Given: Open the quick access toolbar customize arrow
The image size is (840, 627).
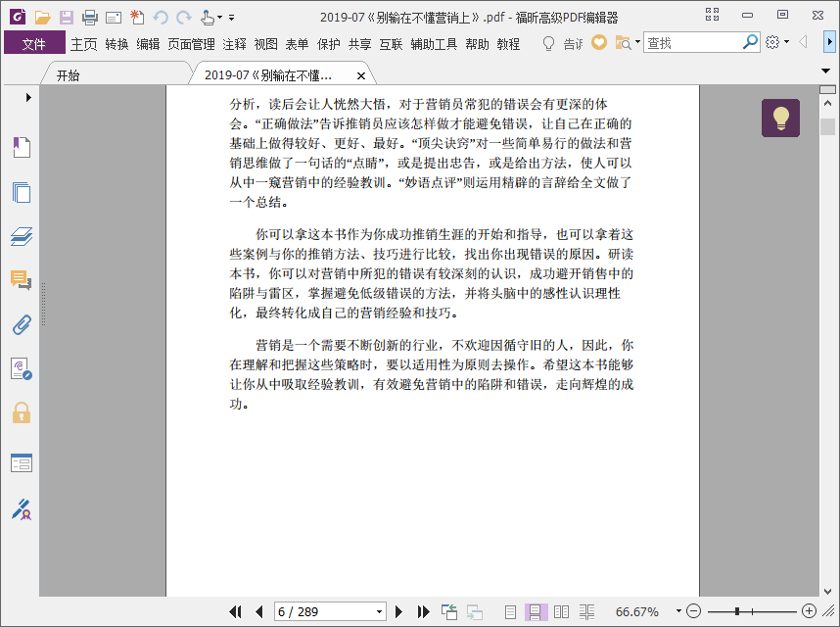Looking at the screenshot, I should [231, 18].
